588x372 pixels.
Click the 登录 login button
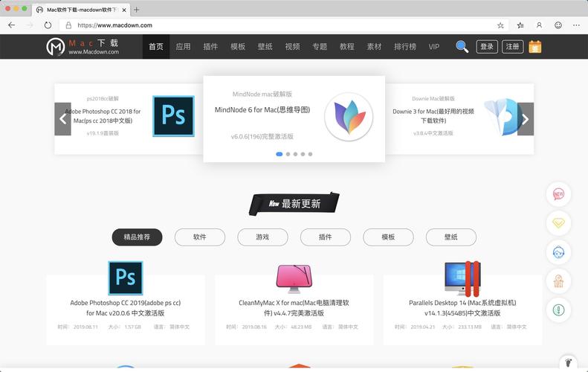tap(487, 47)
